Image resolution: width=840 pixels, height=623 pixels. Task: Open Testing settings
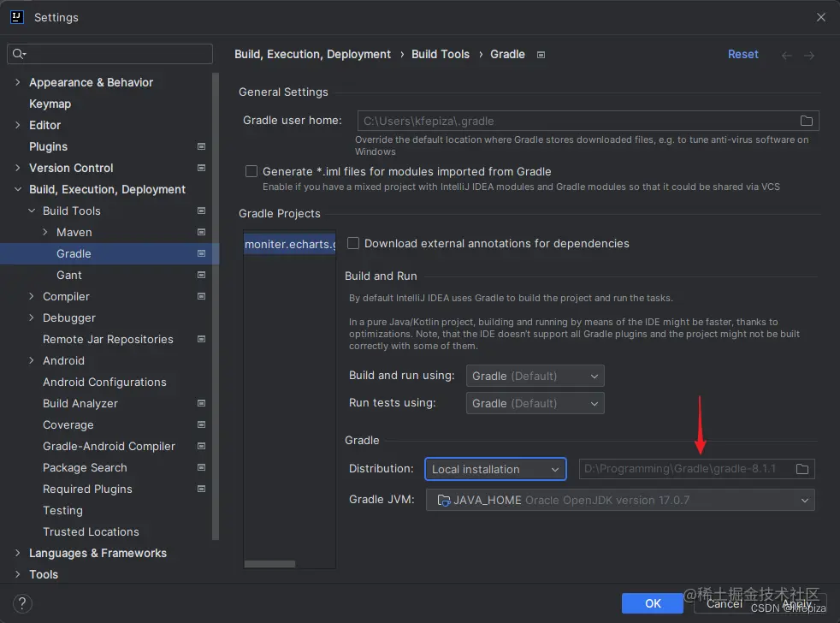point(62,510)
